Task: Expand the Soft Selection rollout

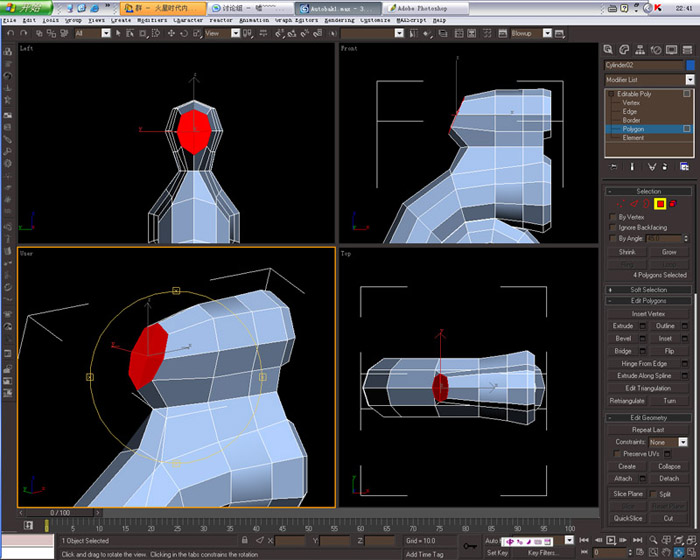Action: pyautogui.click(x=648, y=290)
